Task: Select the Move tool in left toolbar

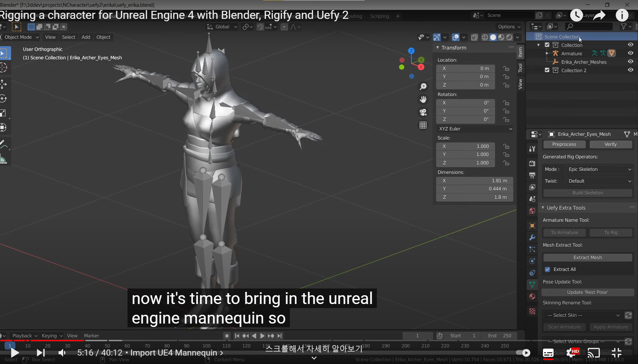Action: 3,84
